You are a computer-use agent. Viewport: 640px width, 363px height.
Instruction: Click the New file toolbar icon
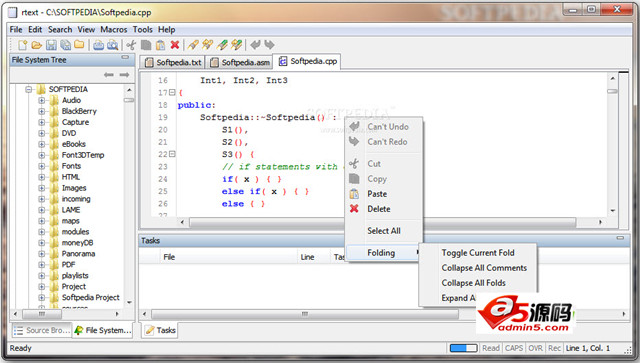pyautogui.click(x=22, y=45)
